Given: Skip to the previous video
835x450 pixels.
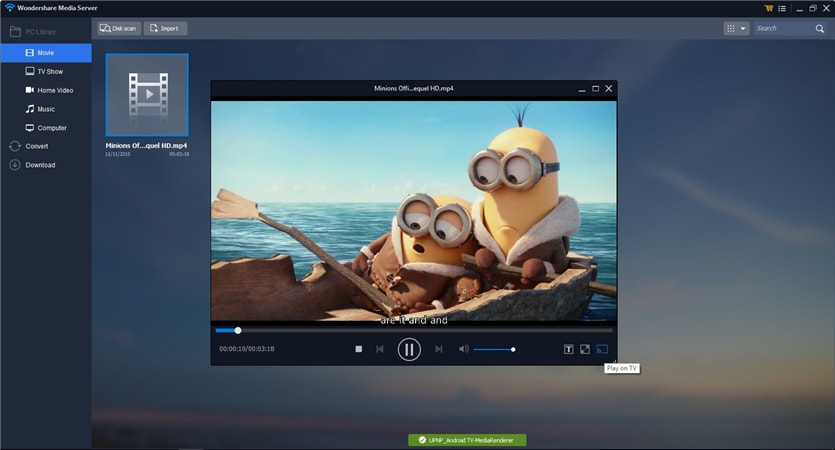Looking at the screenshot, I should coord(380,349).
